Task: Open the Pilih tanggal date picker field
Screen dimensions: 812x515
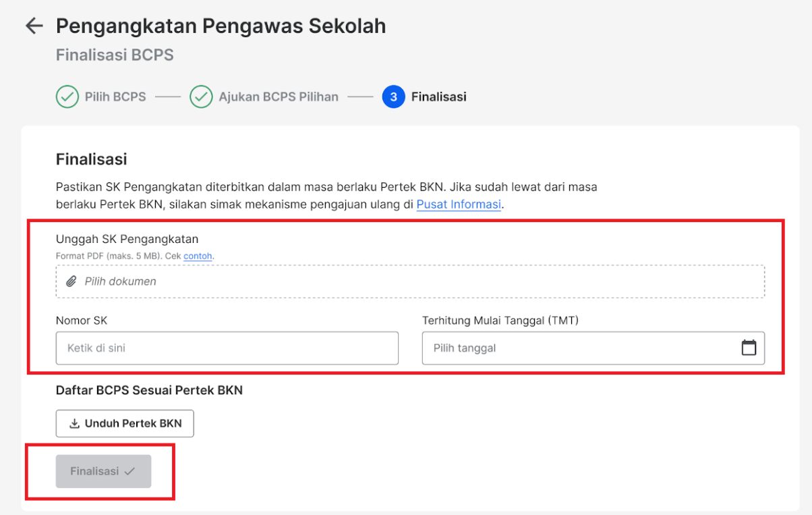Action: coord(593,348)
